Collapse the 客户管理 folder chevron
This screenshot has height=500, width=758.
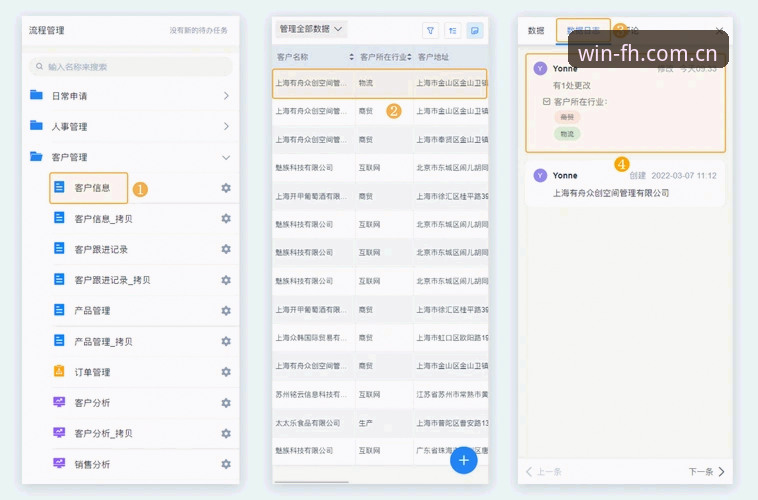tap(226, 157)
